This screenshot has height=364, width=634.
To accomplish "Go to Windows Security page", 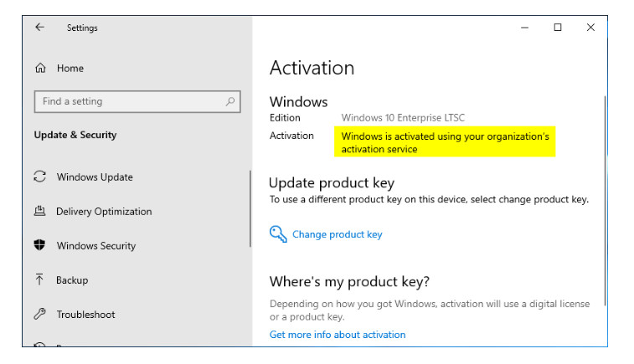I will click(x=96, y=246).
